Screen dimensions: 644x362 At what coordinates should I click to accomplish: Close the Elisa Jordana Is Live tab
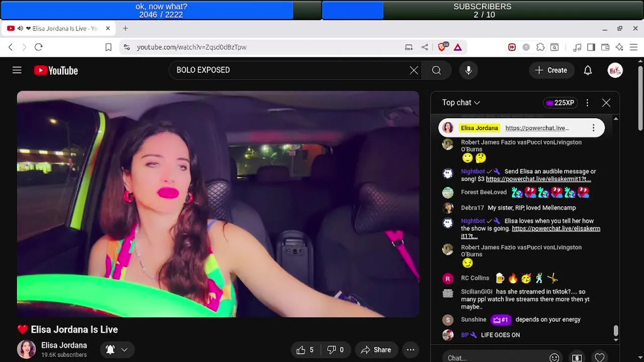108,29
